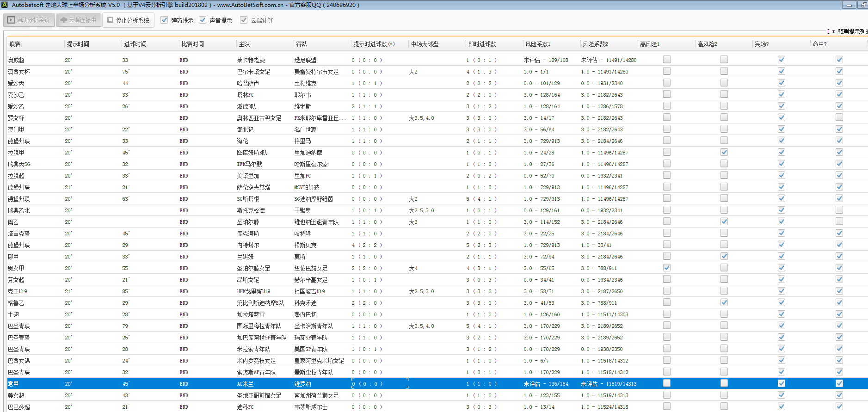Screen dimensions: 868x412
Task: Click the 云端连接中 cloud connection button
Action: pyautogui.click(x=79, y=20)
